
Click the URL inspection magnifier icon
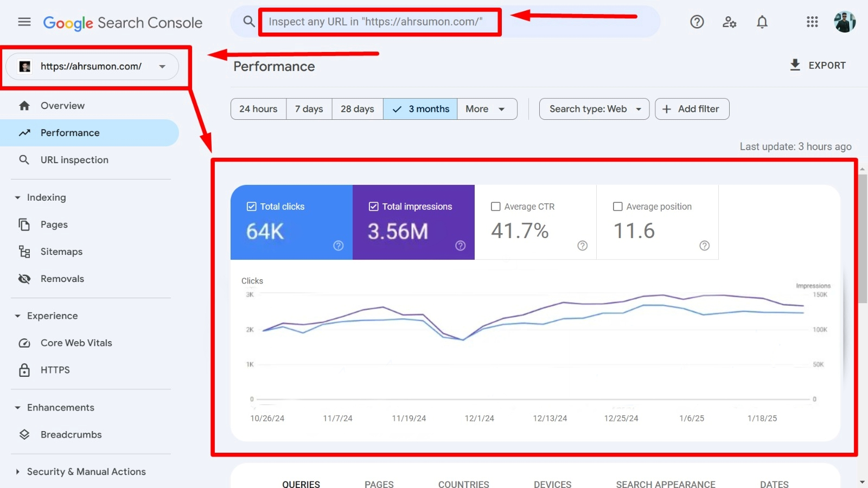pos(24,160)
